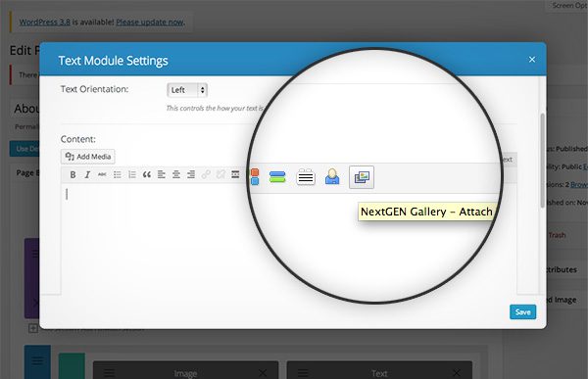Remove the Text module in background builder

point(457,373)
